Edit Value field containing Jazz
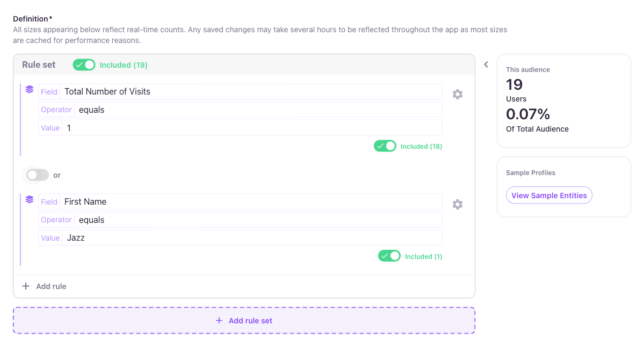644x347 pixels. [240, 238]
